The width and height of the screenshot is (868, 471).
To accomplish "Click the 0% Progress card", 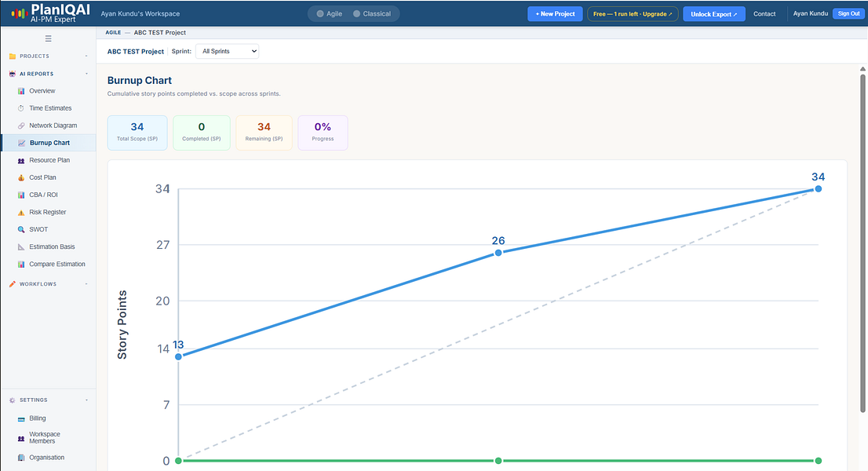I will coord(323,133).
